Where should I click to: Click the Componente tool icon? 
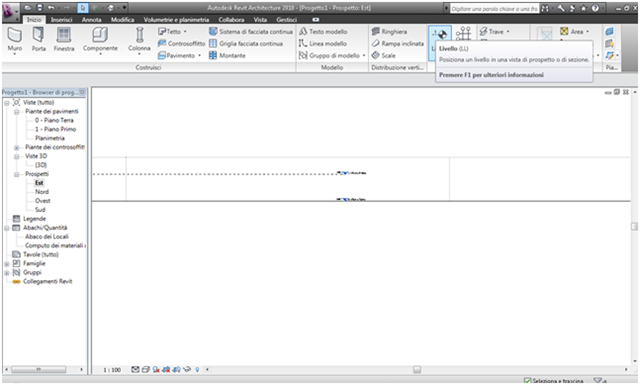coord(100,36)
